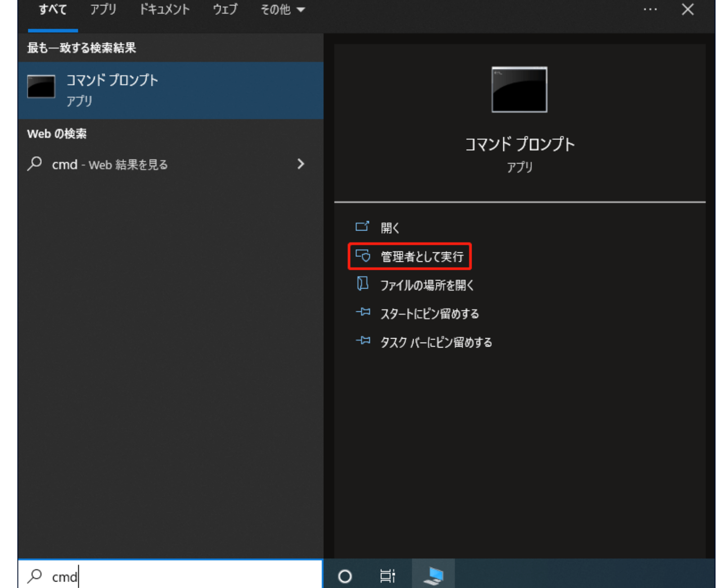Click the blue taskbar app icon
Image resolution: width=720 pixels, height=588 pixels.
point(433,575)
